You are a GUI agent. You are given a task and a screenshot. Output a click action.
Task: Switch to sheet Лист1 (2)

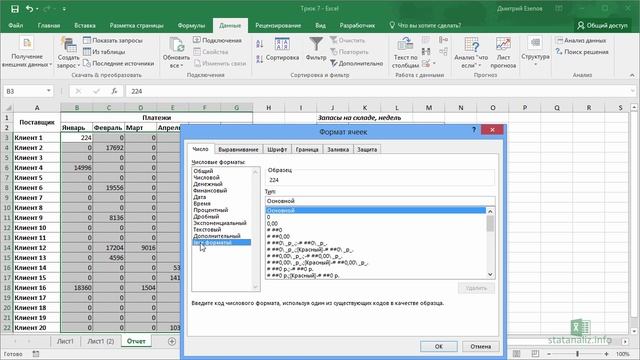[100, 341]
